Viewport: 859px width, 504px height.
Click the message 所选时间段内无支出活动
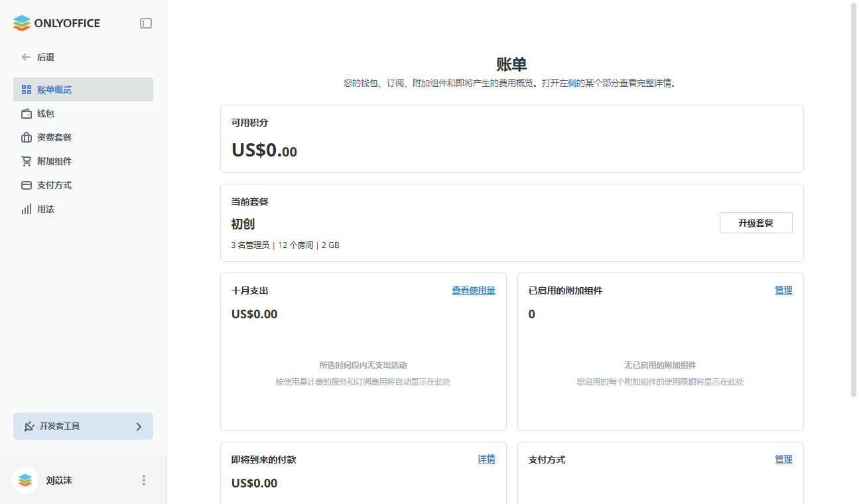point(363,365)
